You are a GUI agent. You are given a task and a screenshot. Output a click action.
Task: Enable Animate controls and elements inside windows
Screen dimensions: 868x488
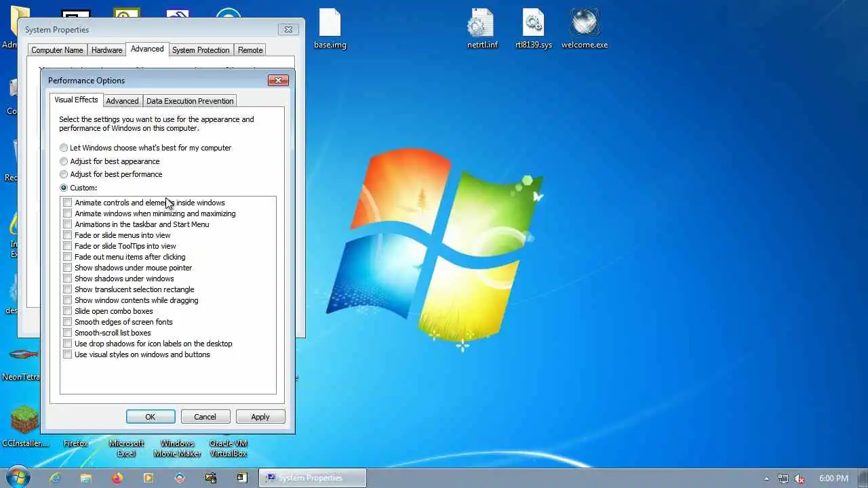click(x=67, y=203)
